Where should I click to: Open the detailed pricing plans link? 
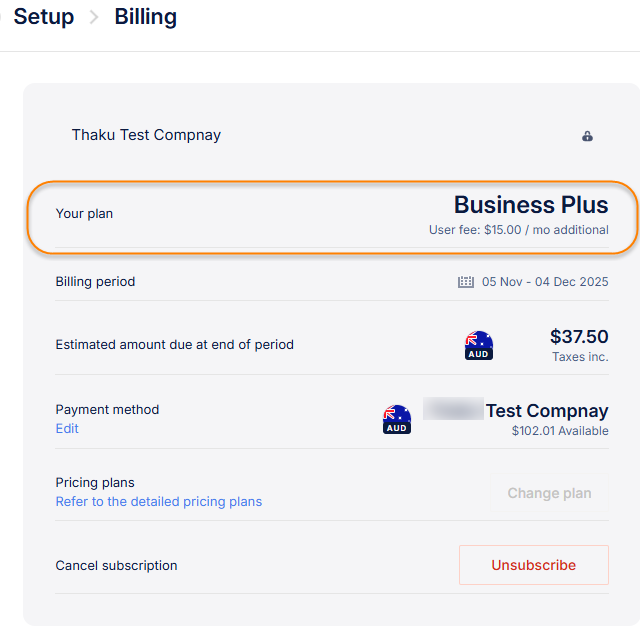pos(159,502)
